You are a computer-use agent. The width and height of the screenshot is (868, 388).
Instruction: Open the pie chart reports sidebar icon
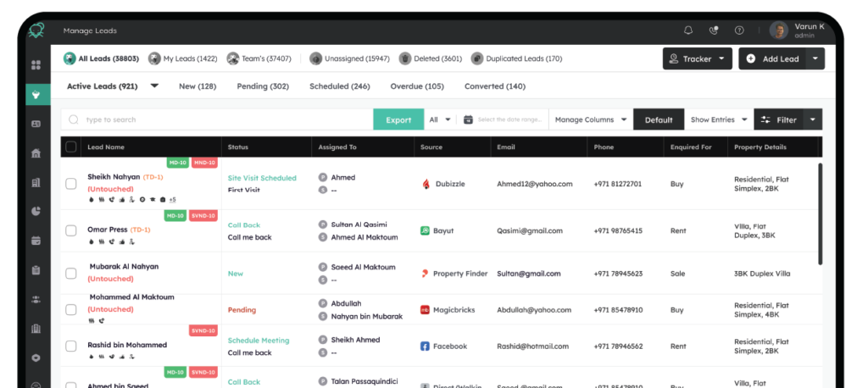point(36,211)
